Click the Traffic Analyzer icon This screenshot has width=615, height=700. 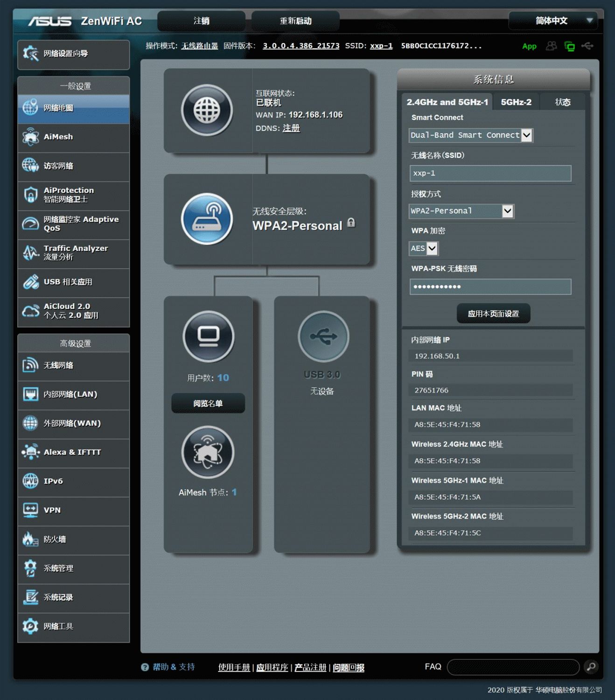(30, 253)
